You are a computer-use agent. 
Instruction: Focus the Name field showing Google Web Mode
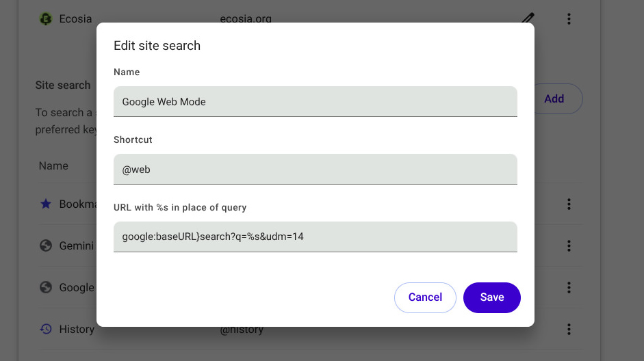(315, 101)
